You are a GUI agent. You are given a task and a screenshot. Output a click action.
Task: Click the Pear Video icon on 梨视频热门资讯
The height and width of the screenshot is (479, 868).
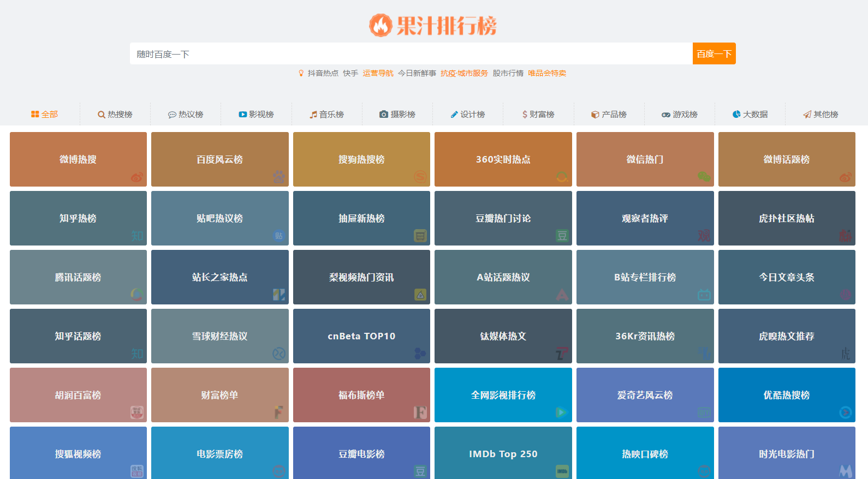click(420, 295)
